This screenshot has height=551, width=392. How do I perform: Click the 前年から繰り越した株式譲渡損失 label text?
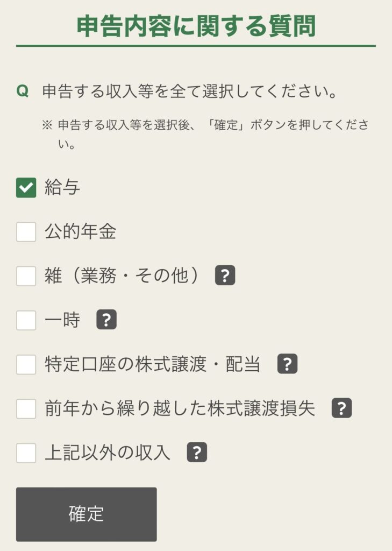coord(180,408)
